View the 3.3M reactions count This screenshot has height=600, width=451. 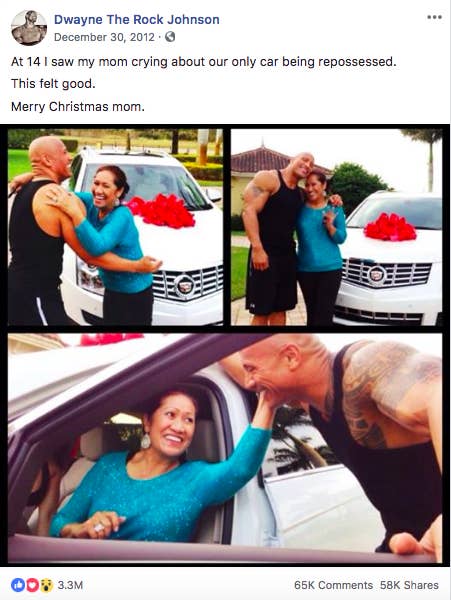70,585
